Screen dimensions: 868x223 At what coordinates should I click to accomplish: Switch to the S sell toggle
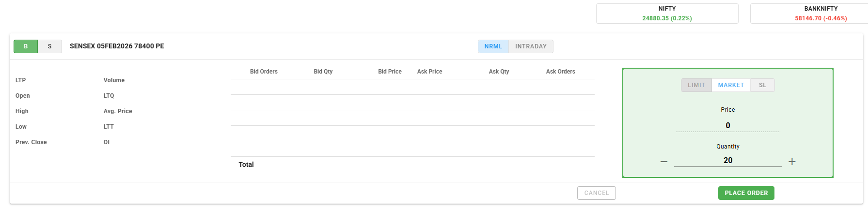49,46
